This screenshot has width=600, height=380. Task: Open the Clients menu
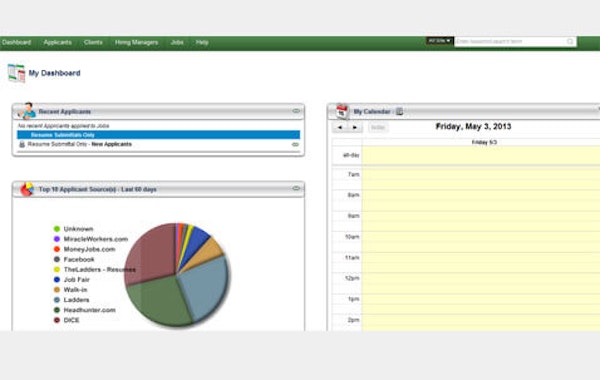click(93, 42)
